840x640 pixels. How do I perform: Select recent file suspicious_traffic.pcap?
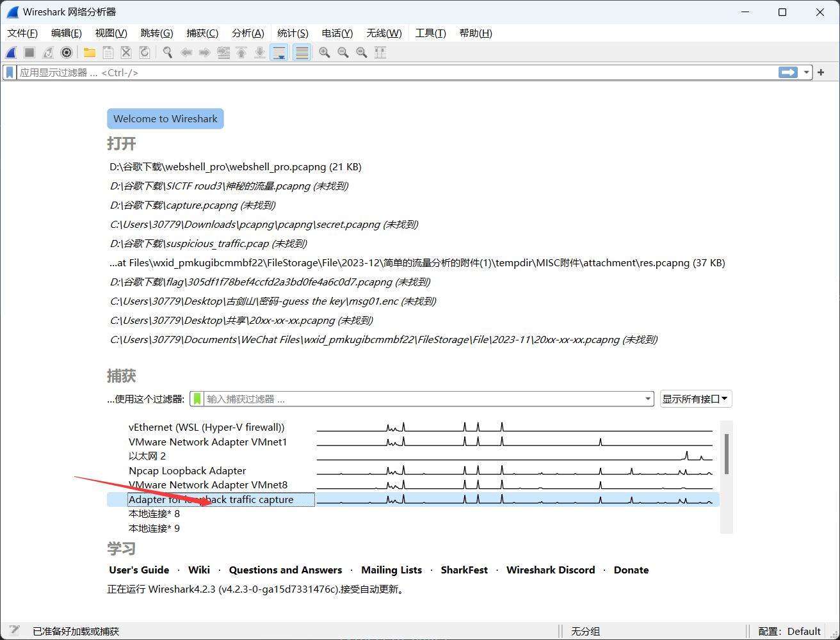pos(209,244)
